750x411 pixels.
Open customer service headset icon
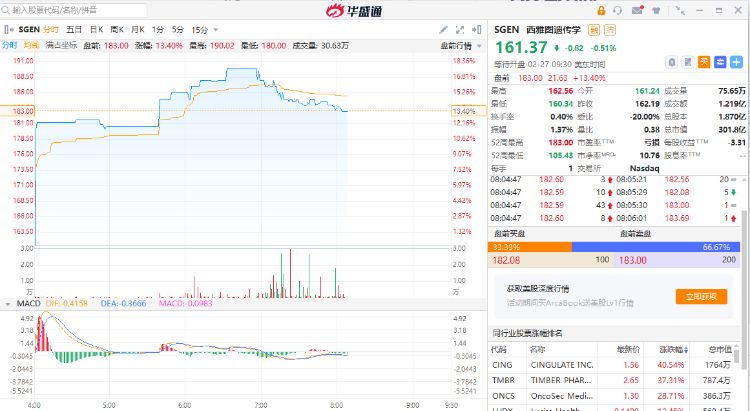pyautogui.click(x=618, y=11)
